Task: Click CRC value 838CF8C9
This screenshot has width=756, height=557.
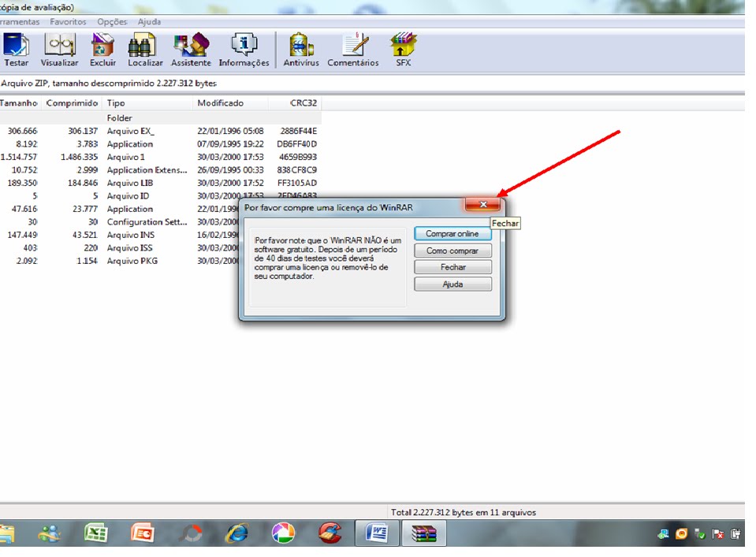Action: (x=297, y=170)
